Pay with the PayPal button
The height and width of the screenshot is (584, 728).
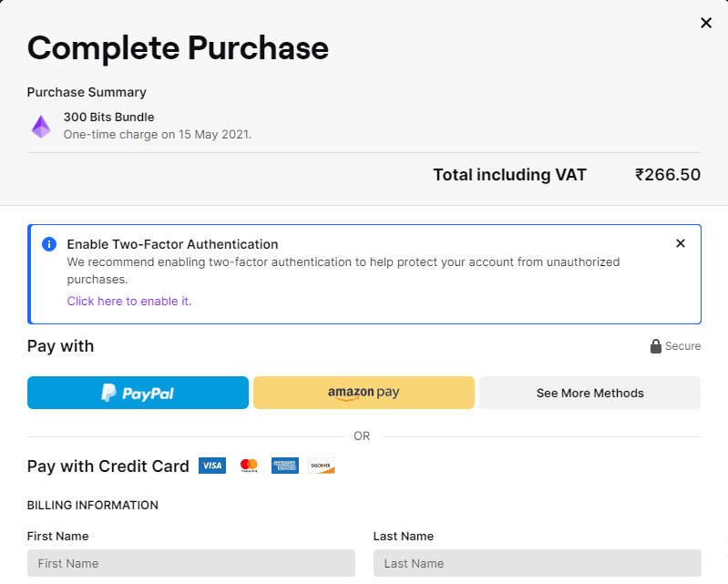(x=138, y=393)
